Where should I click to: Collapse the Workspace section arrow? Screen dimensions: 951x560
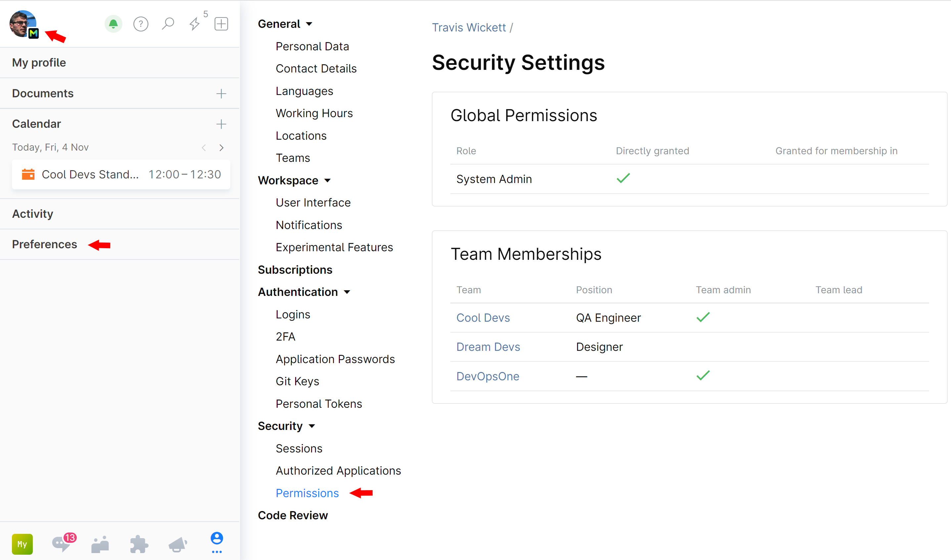(x=328, y=181)
